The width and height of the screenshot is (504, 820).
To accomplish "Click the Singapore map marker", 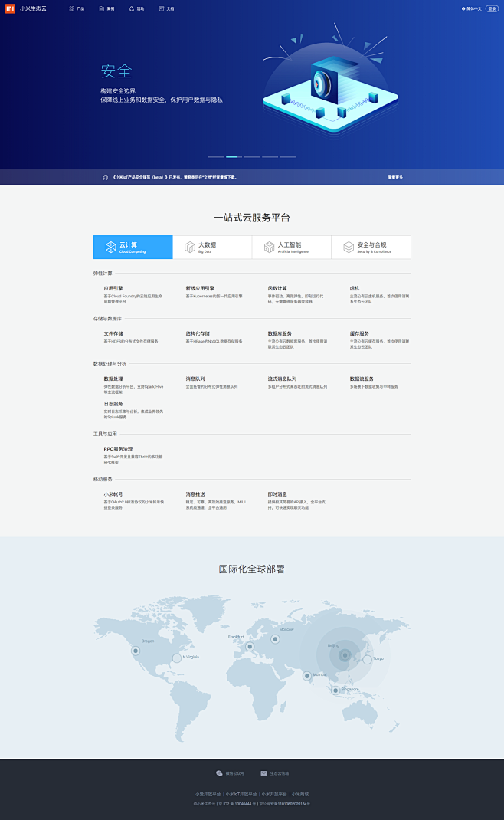I will click(x=335, y=690).
